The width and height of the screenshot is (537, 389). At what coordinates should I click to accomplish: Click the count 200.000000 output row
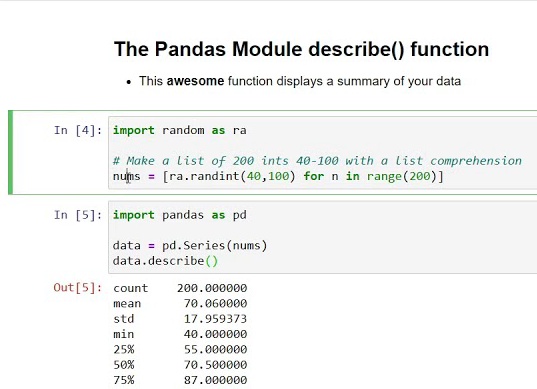180,288
